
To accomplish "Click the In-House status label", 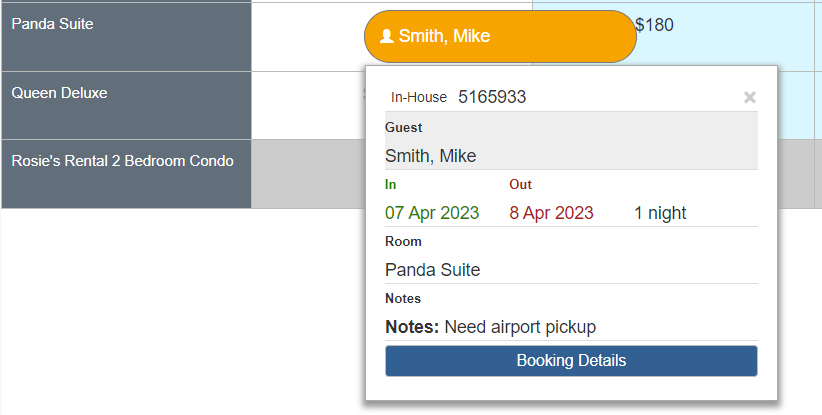I will pyautogui.click(x=418, y=97).
